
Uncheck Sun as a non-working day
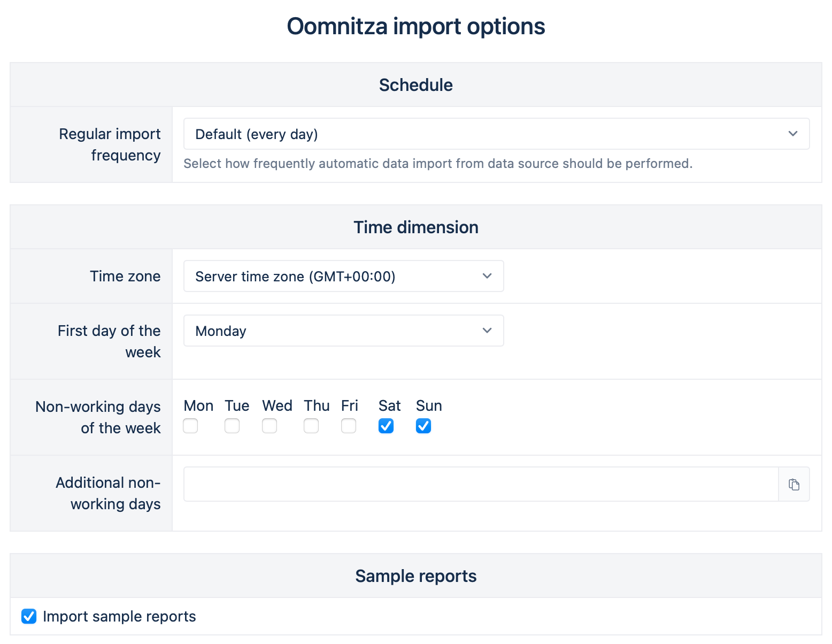pyautogui.click(x=423, y=426)
